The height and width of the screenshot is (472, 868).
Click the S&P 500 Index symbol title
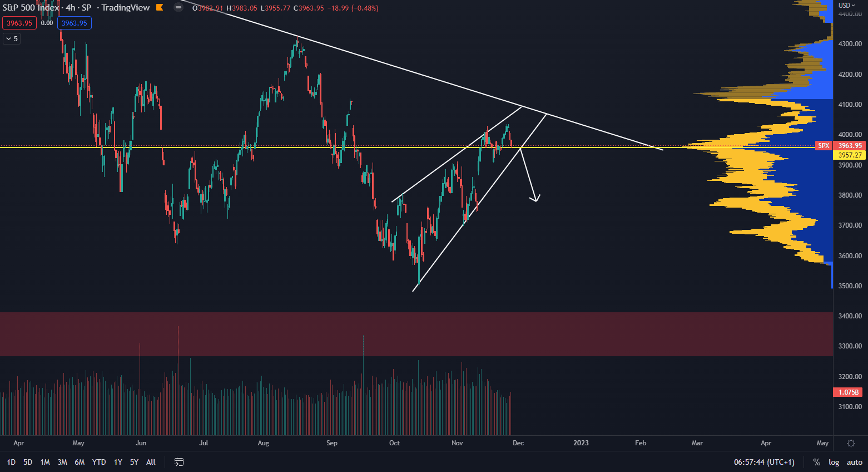(31, 8)
